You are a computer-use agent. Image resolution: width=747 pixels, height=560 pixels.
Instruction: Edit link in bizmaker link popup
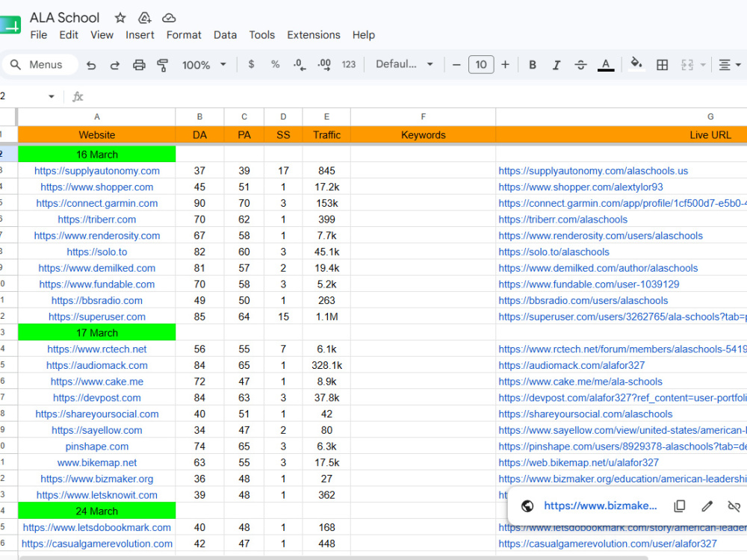[x=707, y=505]
